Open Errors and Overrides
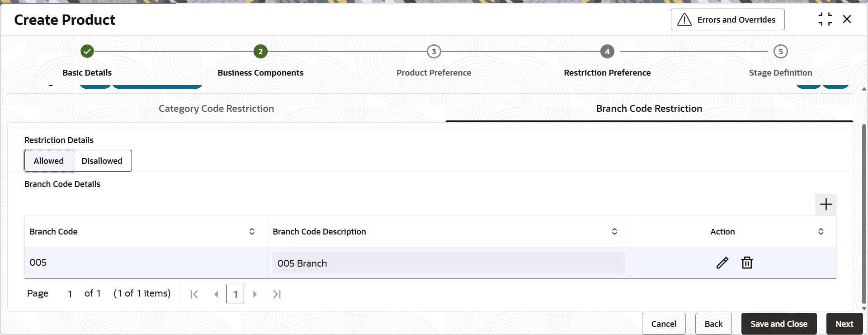 (727, 20)
